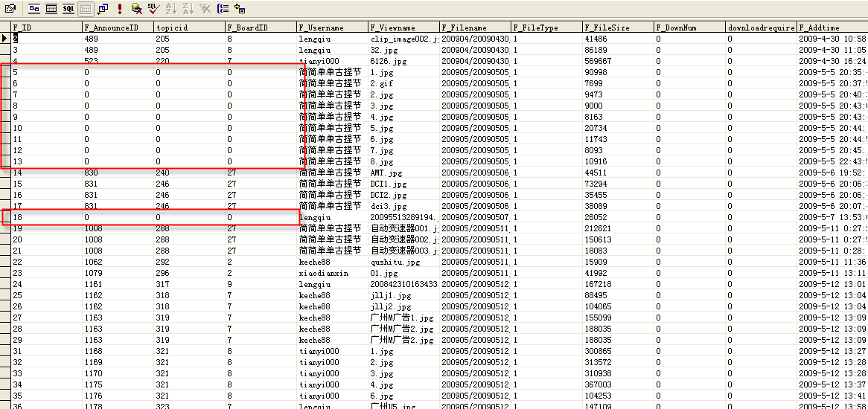The height and width of the screenshot is (409, 868).
Task: Click the topicid cell 240
Action: (189, 173)
